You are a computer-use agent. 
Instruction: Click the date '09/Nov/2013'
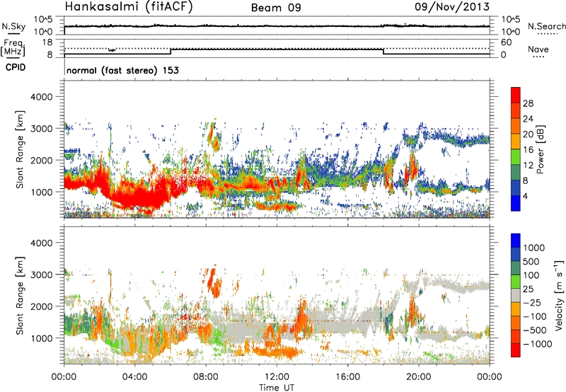tap(452, 6)
